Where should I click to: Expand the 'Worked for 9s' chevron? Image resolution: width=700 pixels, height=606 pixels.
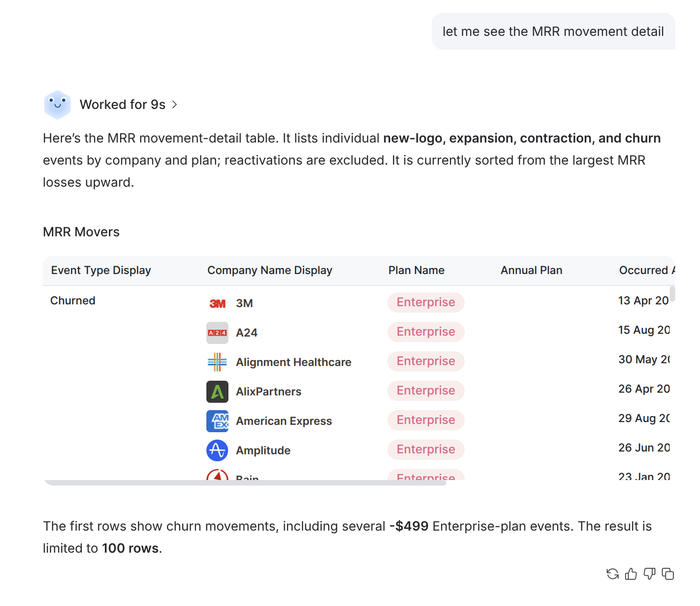[x=175, y=105]
